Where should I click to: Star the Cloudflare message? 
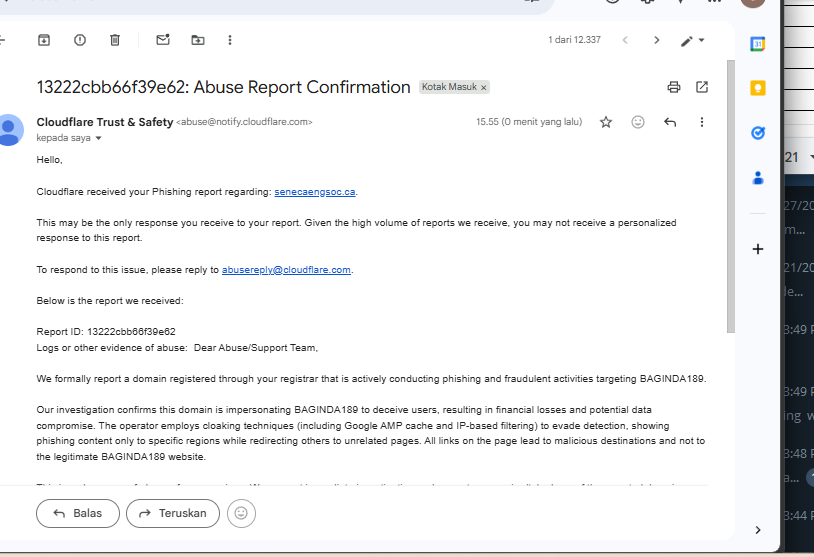(606, 122)
